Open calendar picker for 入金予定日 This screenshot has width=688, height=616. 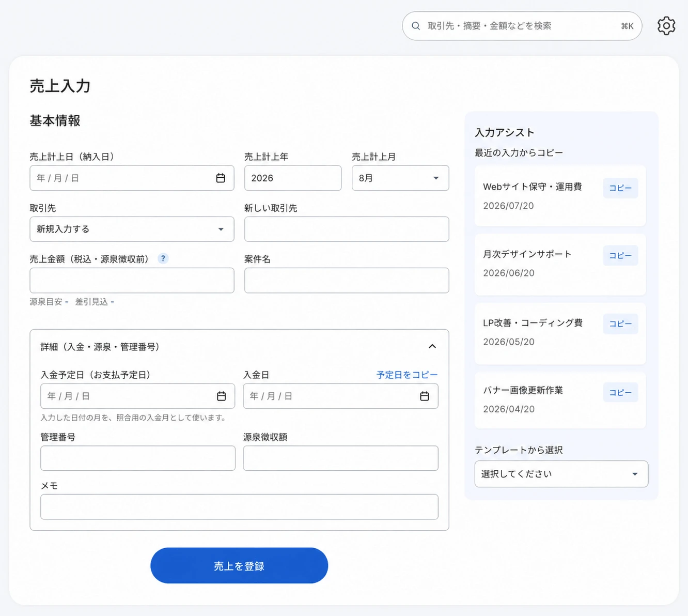pyautogui.click(x=221, y=396)
